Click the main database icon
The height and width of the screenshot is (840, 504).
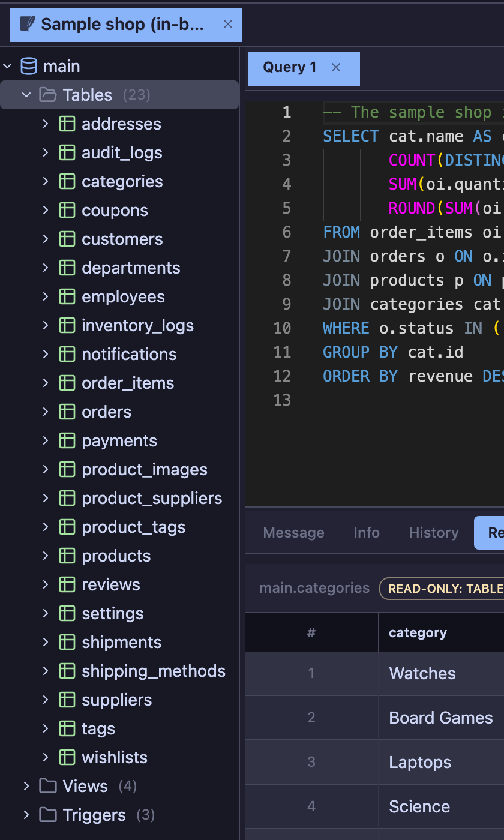tap(28, 66)
